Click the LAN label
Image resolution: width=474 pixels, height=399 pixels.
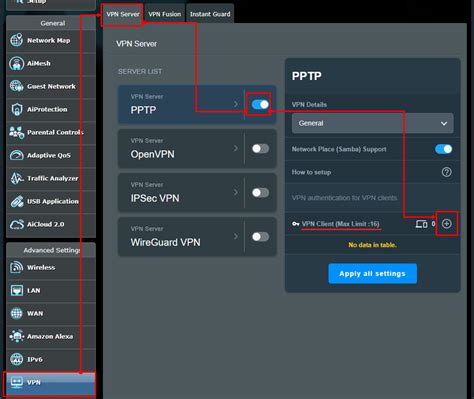point(34,291)
